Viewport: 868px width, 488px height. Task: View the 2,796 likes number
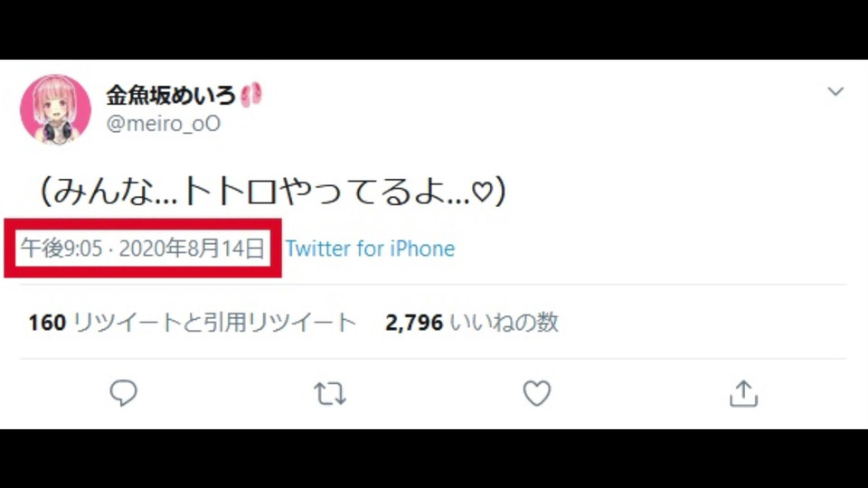414,322
